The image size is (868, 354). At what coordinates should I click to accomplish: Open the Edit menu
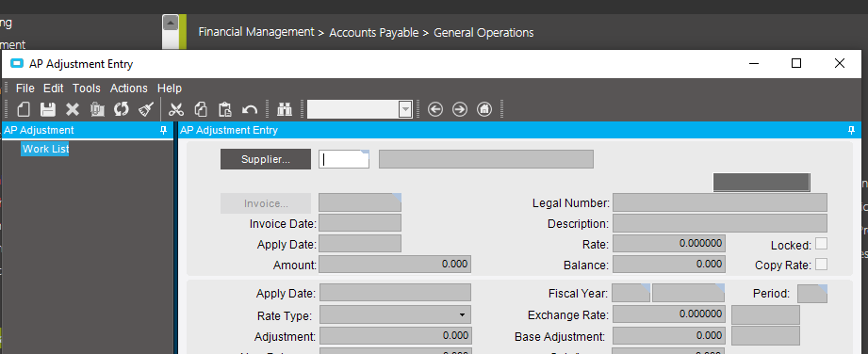54,88
